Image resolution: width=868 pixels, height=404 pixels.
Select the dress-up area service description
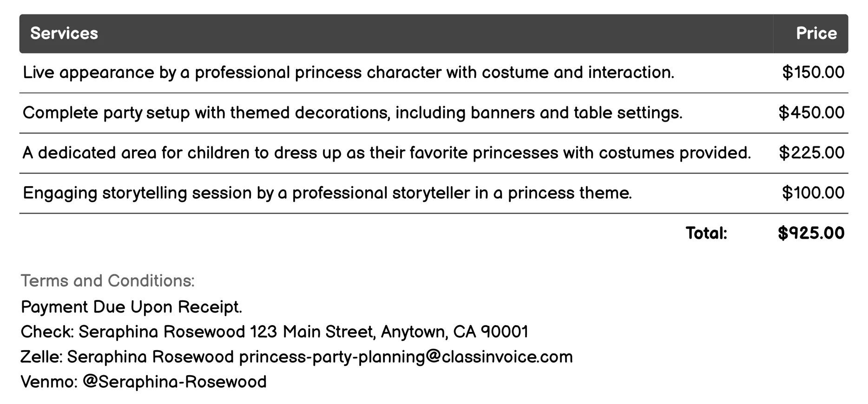(x=386, y=153)
